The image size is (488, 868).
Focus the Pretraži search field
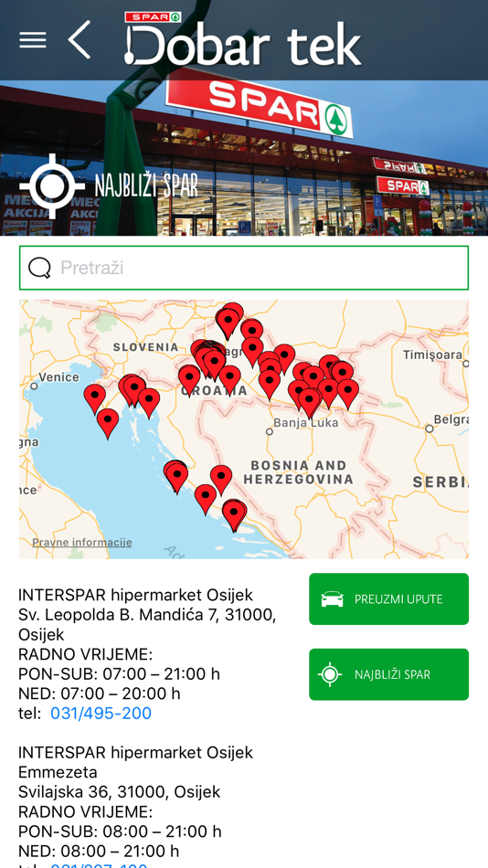coord(244,268)
